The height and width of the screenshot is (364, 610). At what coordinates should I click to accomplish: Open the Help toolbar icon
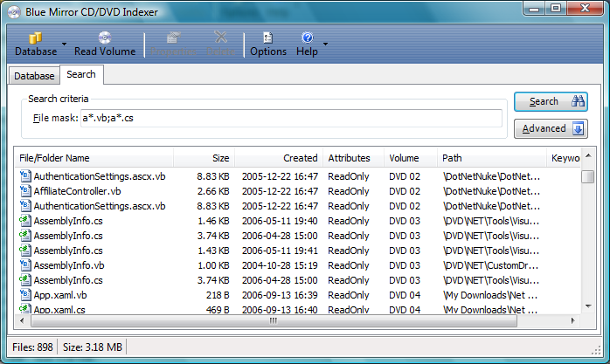307,38
